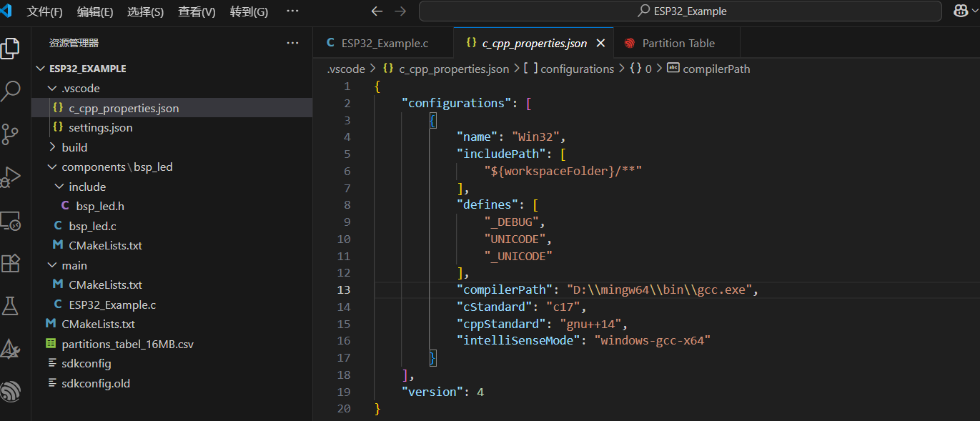Expand the build folder
This screenshot has width=980, height=421.
click(172, 147)
